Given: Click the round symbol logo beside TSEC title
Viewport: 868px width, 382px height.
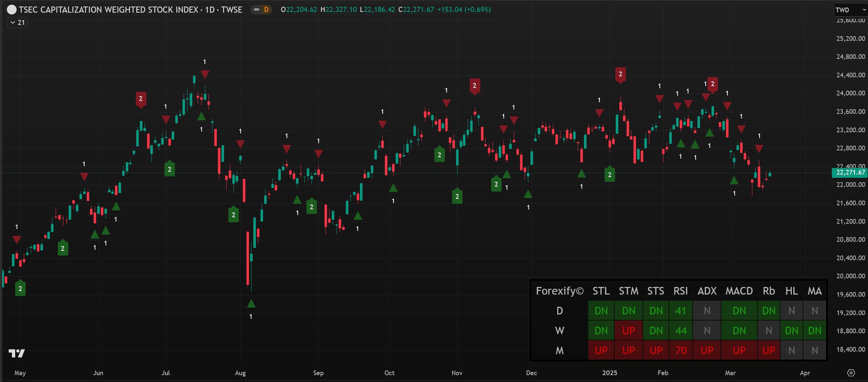Looking at the screenshot, I should point(12,10).
